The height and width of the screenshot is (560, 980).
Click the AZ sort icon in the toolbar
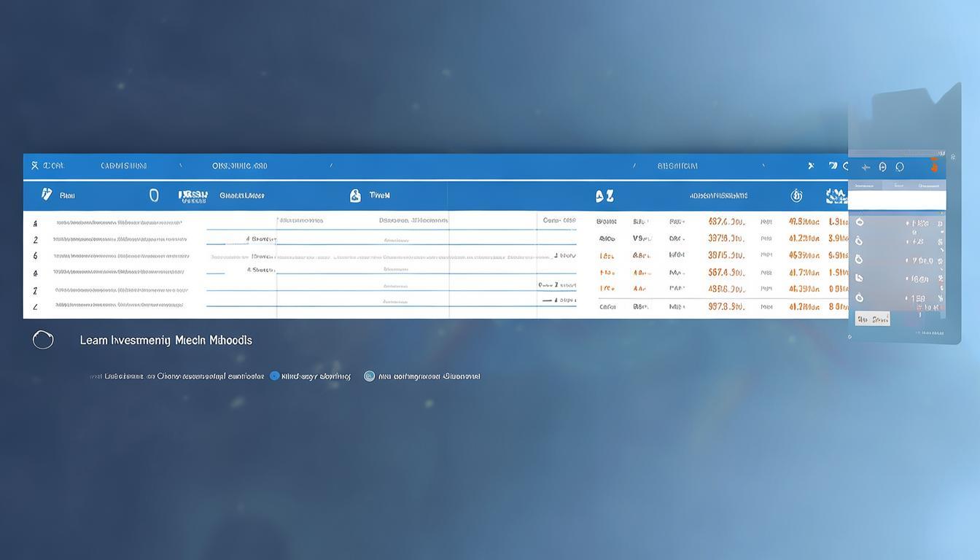(x=604, y=195)
